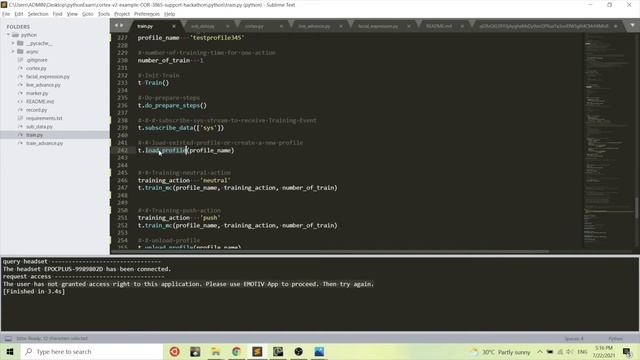Open Google Chrome from the taskbar

236,351
